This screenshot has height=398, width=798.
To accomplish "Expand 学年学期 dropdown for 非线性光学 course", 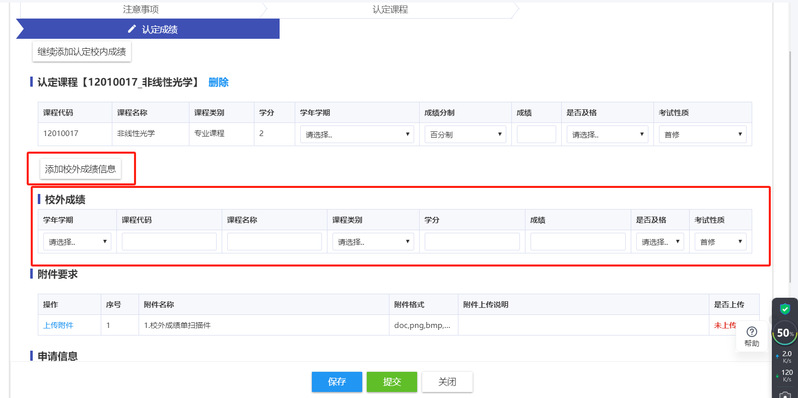I will click(357, 134).
